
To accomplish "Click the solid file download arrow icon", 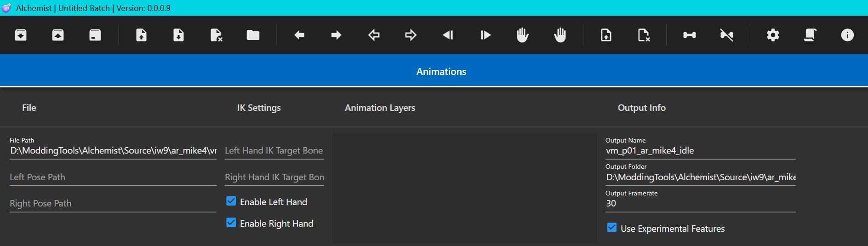I will pos(178,35).
